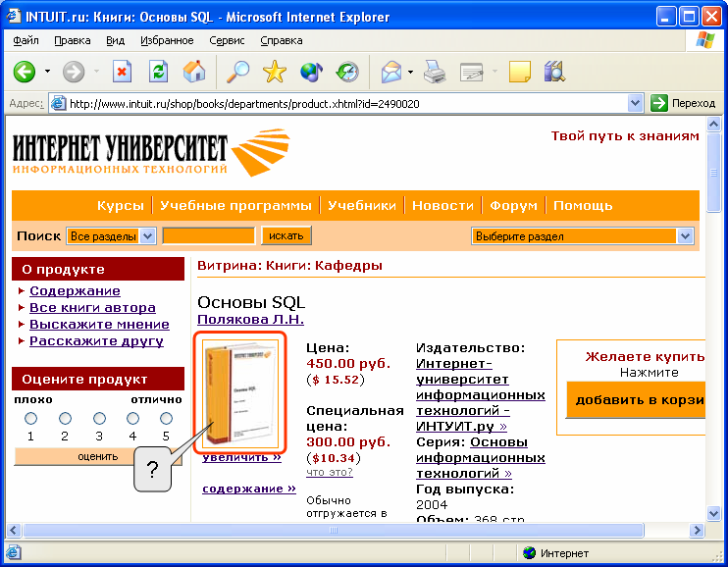Viewport: 728px width, 567px height.
Task: Open the History clock icon
Action: pyautogui.click(x=347, y=72)
